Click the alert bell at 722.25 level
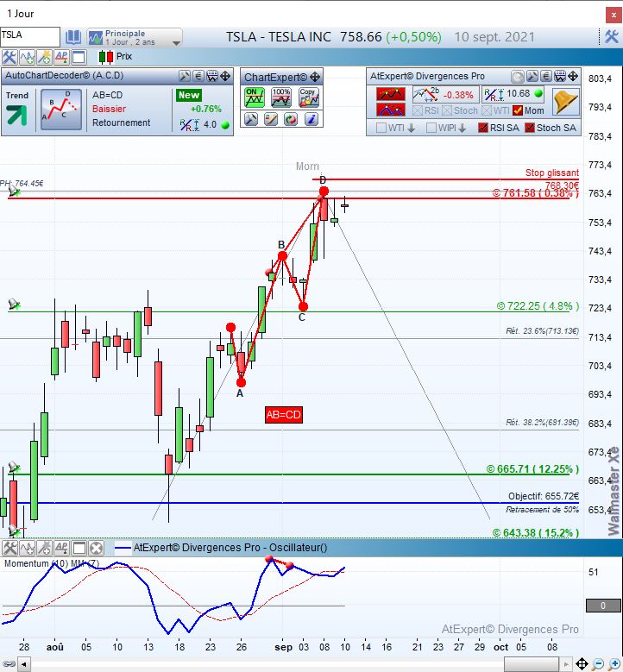The image size is (623, 672). tap(14, 305)
